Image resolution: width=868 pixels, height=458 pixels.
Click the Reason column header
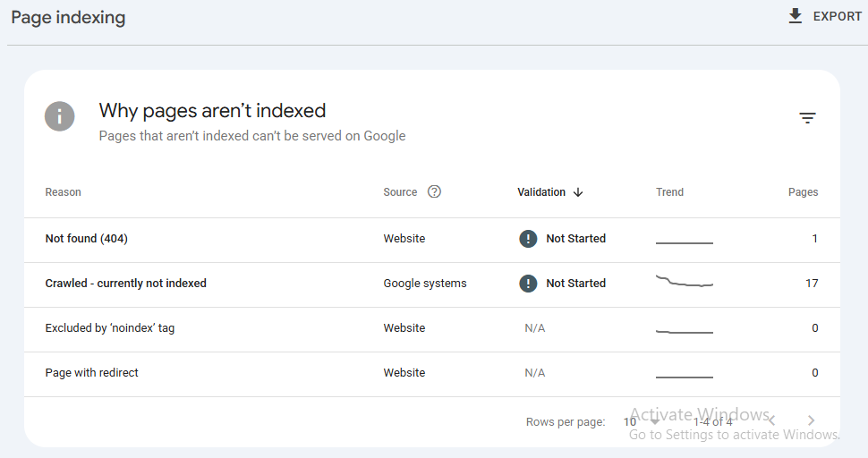click(x=64, y=192)
